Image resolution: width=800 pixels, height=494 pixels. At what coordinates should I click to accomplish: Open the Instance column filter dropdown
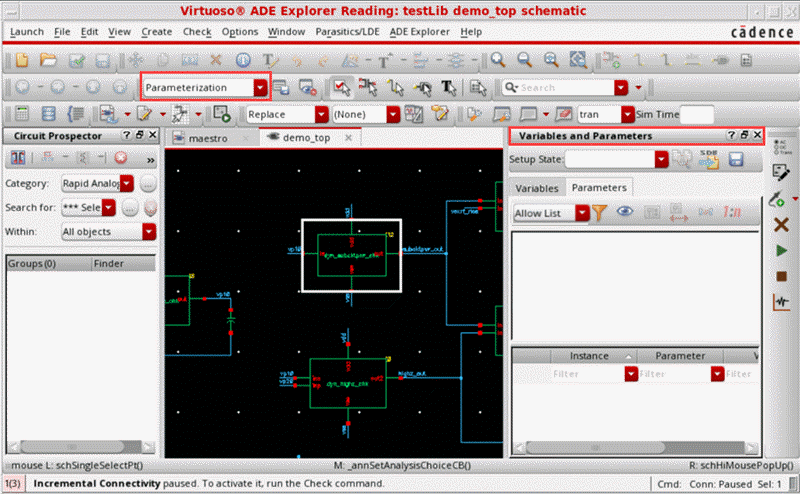click(631, 374)
